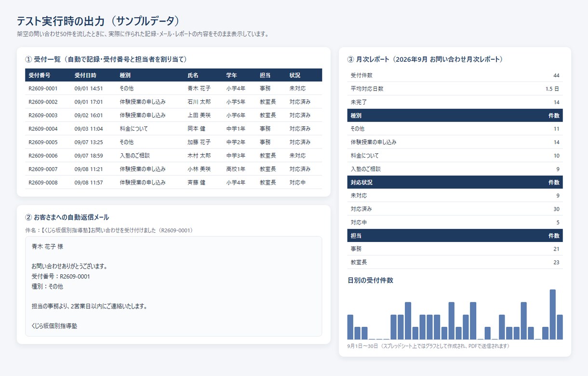Click the 対応済み row showing 30

[x=455, y=209]
